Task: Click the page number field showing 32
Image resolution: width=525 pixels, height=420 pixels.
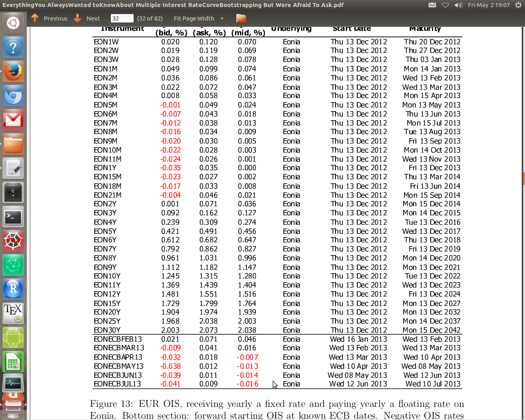Action: 122,18
